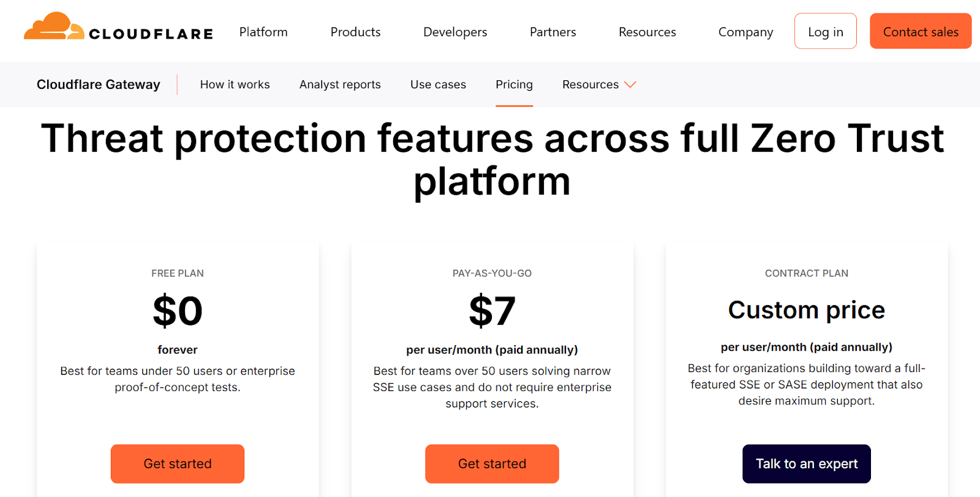Viewport: 980px width, 497px height.
Task: Jump to Analyst reports
Action: (x=340, y=85)
